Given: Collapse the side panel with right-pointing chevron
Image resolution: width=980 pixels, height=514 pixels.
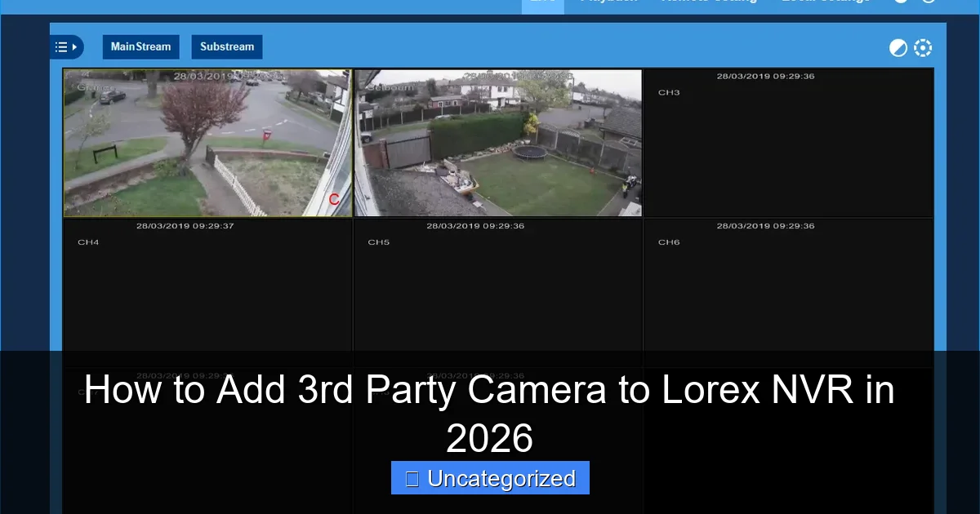Looking at the screenshot, I should click(76, 47).
